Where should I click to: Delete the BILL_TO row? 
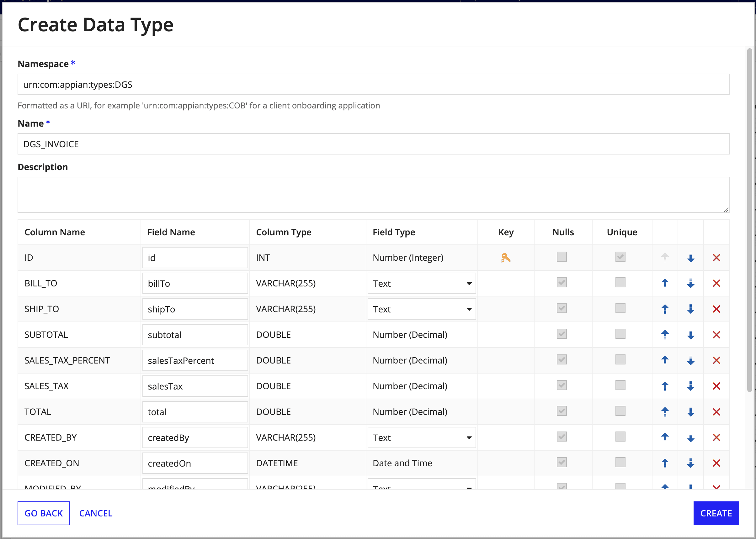[x=716, y=283]
